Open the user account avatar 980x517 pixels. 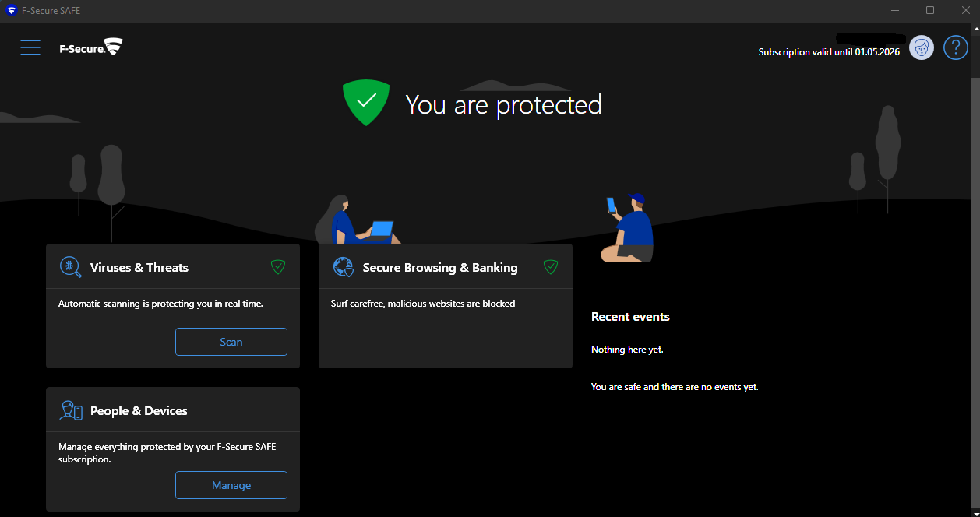pyautogui.click(x=922, y=48)
